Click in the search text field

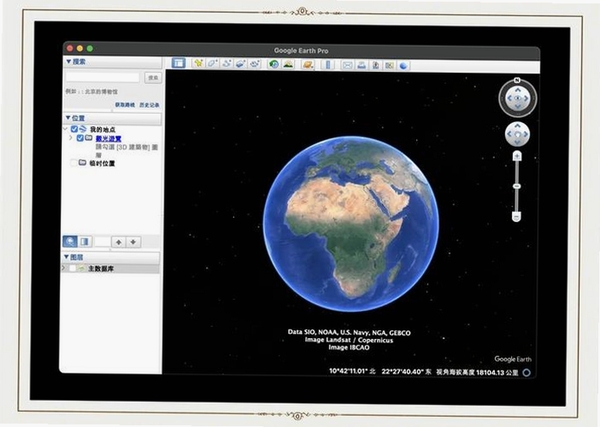103,77
